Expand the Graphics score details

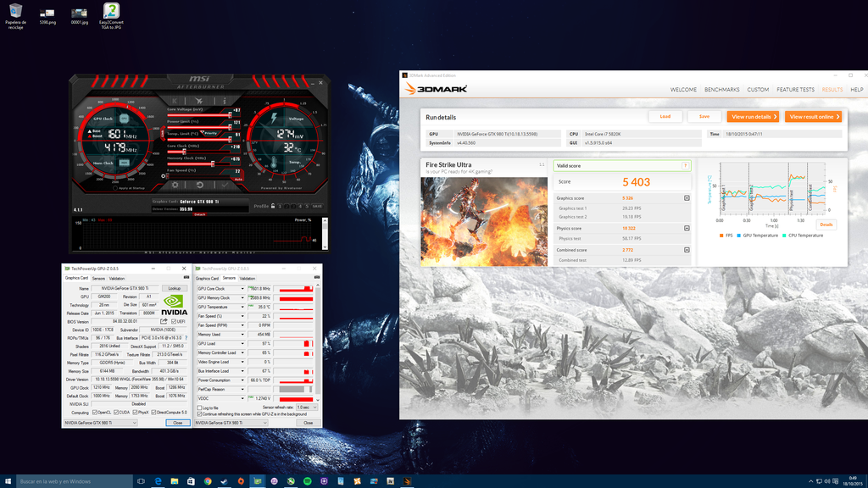(x=687, y=198)
